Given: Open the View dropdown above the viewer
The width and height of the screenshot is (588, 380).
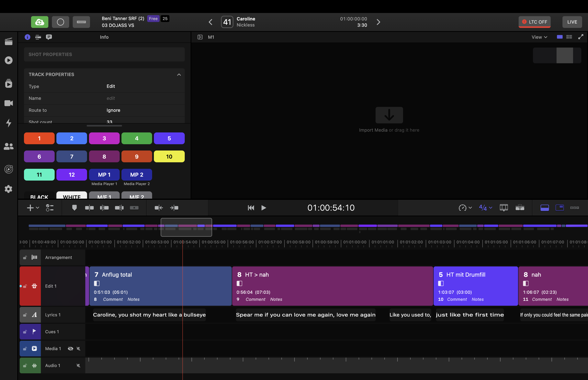Looking at the screenshot, I should 539,37.
